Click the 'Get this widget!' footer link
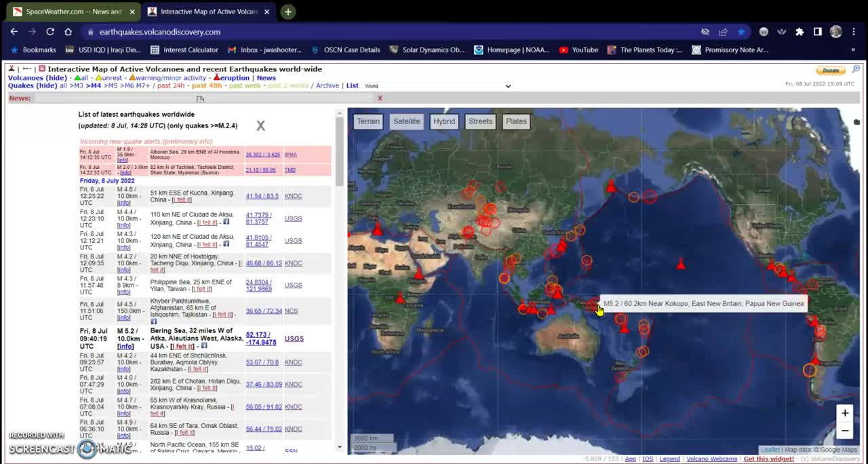The height and width of the screenshot is (464, 868). [x=768, y=459]
